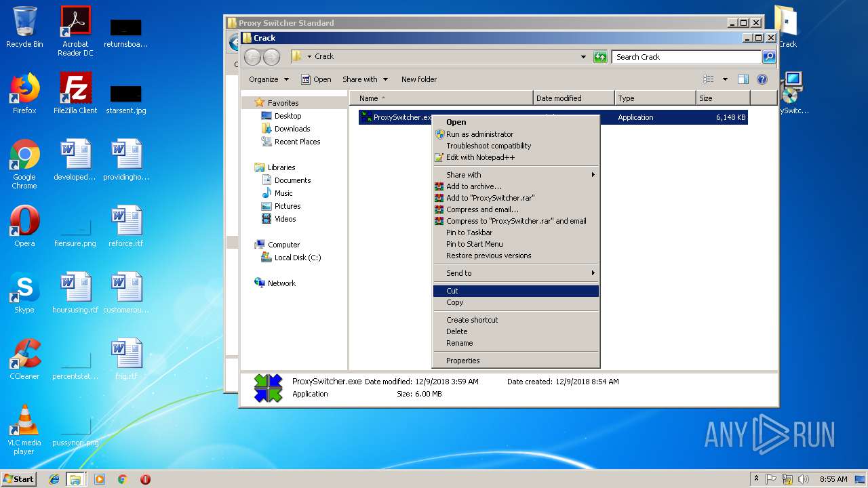Open Internet Explorer from taskbar

[54, 479]
